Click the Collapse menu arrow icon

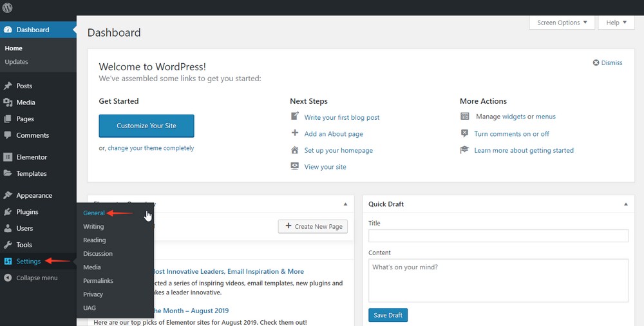click(7, 278)
